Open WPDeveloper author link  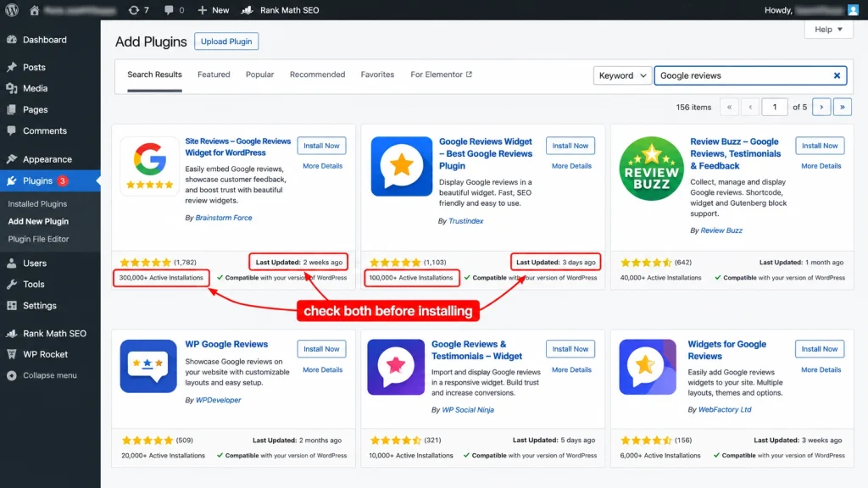[218, 400]
